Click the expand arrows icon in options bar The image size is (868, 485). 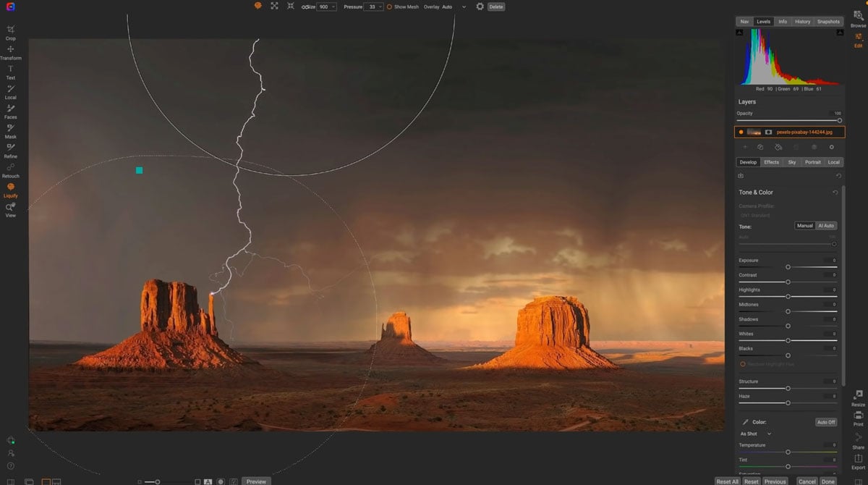(x=274, y=6)
